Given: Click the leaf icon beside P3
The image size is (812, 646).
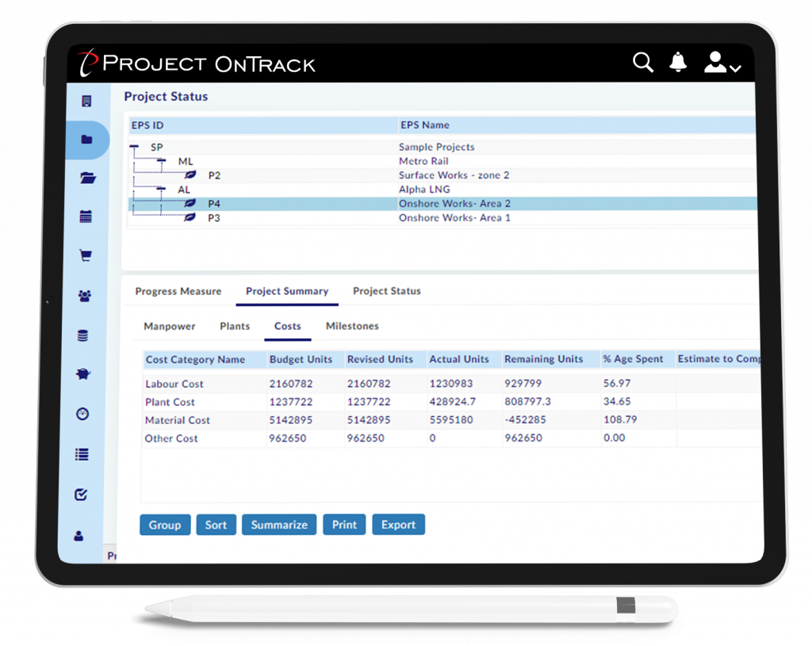Looking at the screenshot, I should pyautogui.click(x=190, y=217).
